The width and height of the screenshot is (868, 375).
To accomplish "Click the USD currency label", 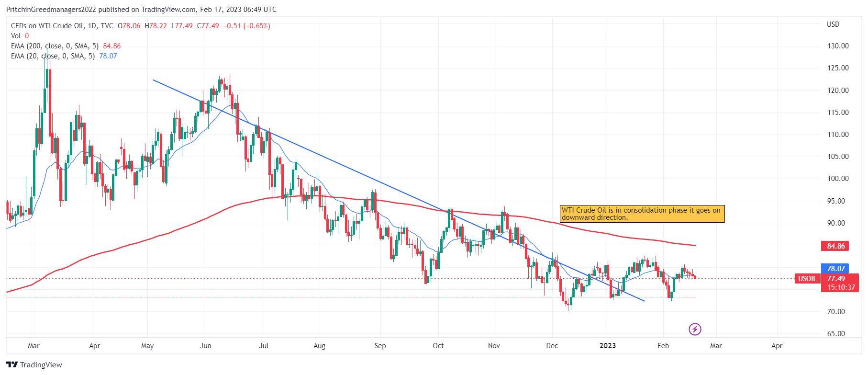I will [833, 24].
